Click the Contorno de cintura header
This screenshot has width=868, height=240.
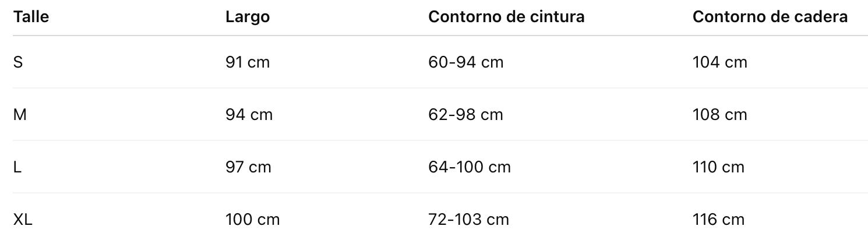(x=506, y=17)
